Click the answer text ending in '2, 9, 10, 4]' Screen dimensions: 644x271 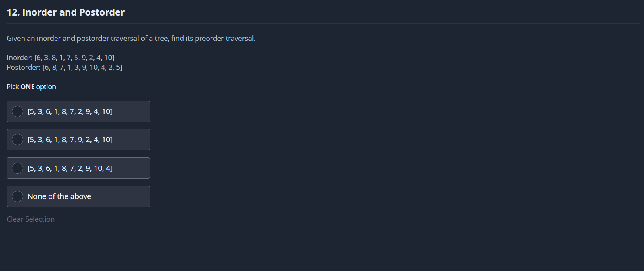coord(70,168)
